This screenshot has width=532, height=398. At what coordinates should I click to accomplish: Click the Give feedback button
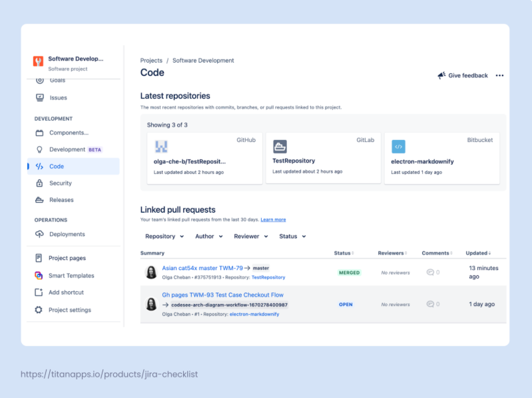click(463, 76)
